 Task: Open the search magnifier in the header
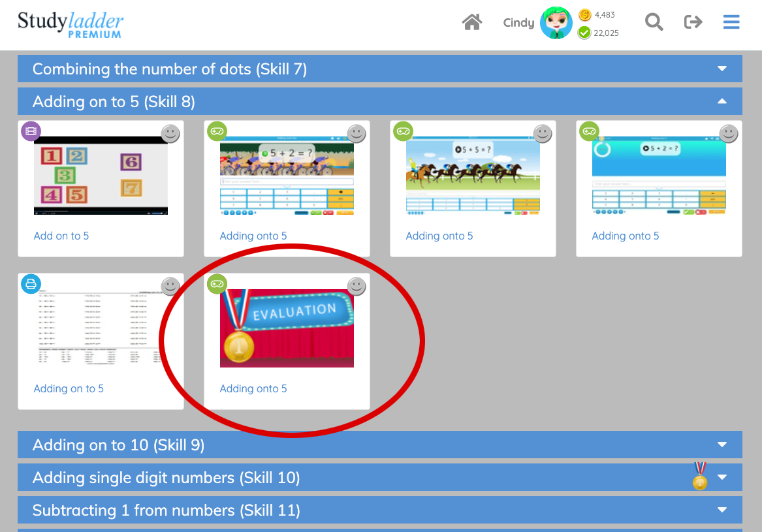(654, 22)
